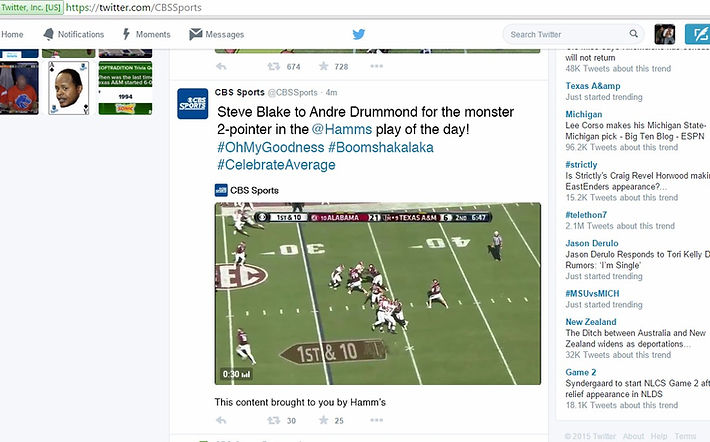Click footer Help link

tap(659, 436)
